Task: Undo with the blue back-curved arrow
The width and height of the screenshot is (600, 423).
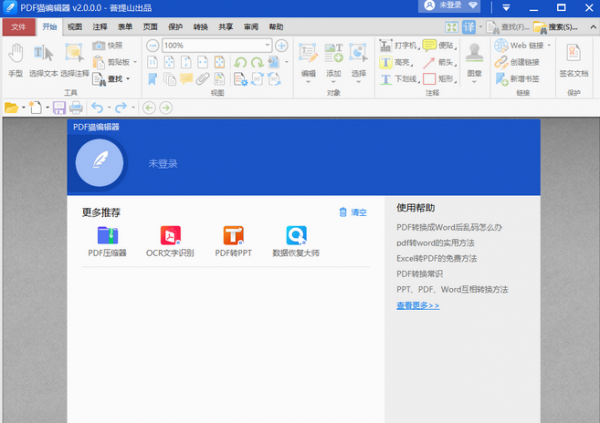Action: 98,108
